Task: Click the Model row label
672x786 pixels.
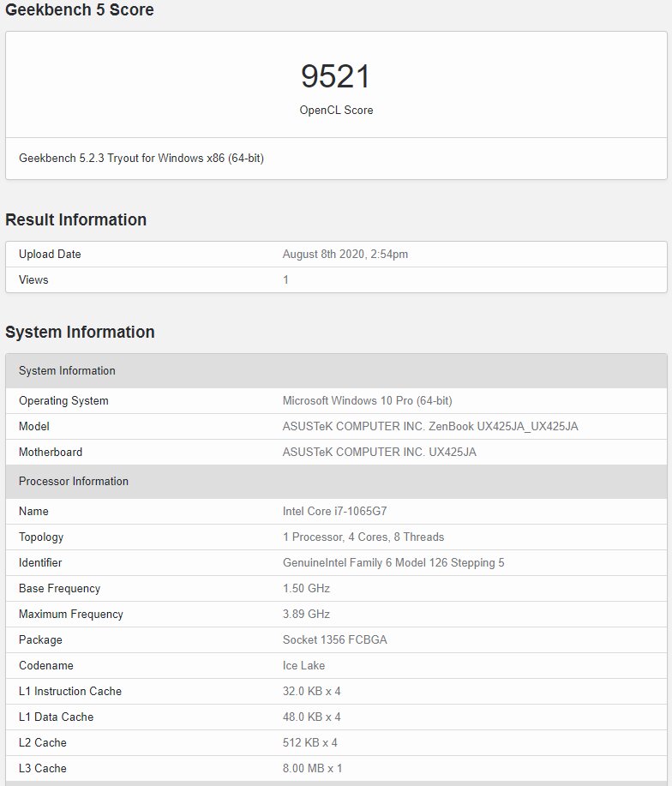Action: 34,427
